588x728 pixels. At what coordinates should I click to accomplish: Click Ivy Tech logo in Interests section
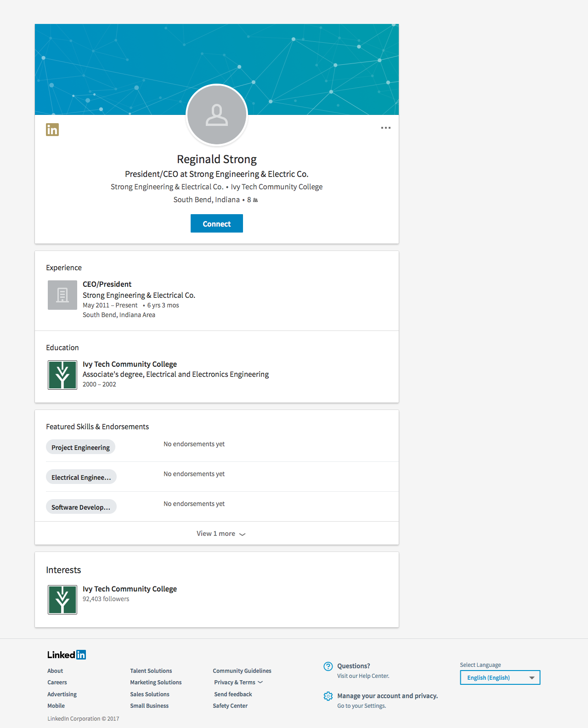click(62, 600)
